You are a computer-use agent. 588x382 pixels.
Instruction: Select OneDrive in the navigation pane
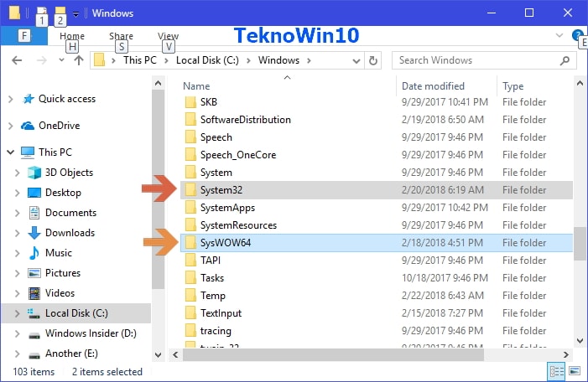point(60,126)
